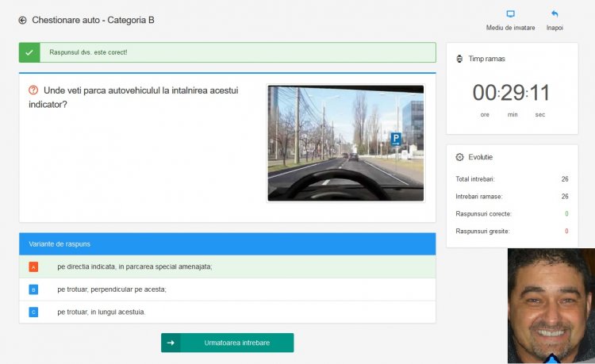Screen dimensions: 595x364
Task: Select answer letter B badge
Action: pyautogui.click(x=33, y=289)
